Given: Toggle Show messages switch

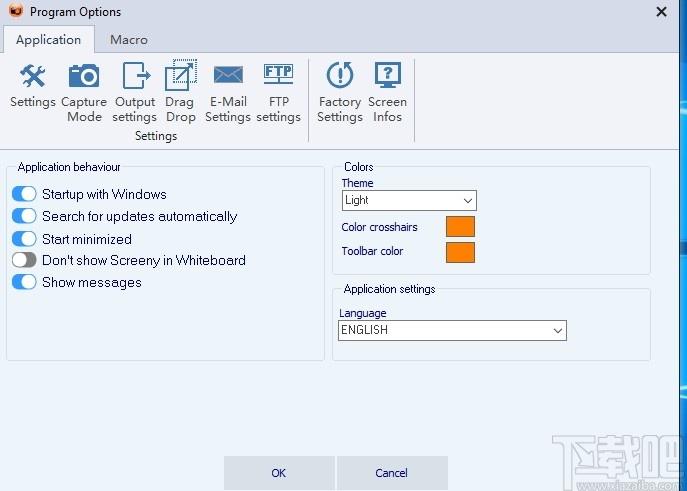Looking at the screenshot, I should [x=24, y=282].
